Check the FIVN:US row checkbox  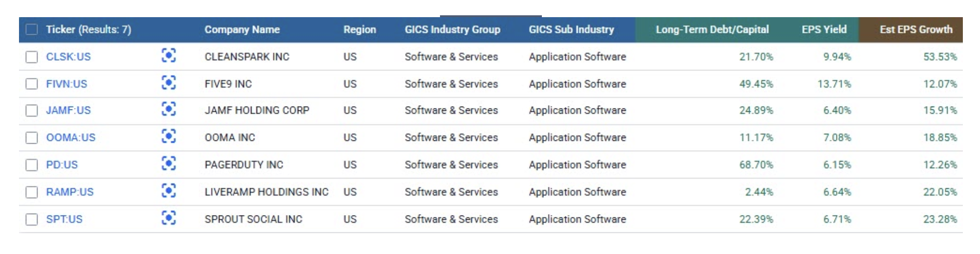tap(31, 84)
